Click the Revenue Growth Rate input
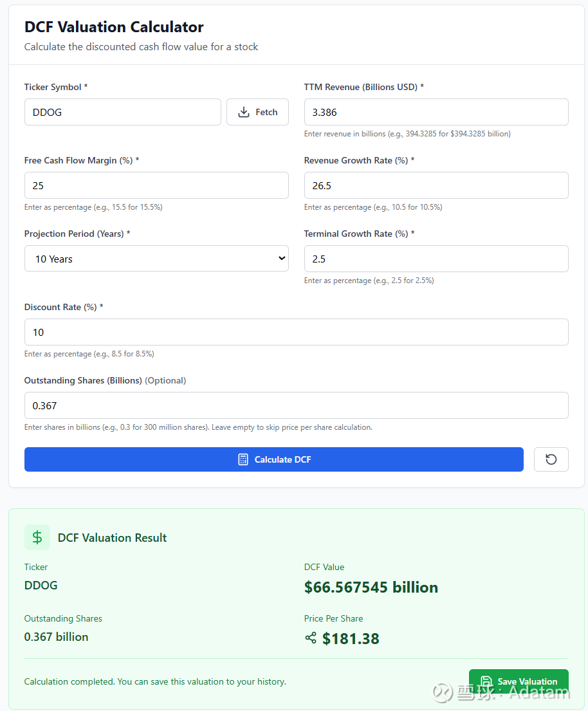 (x=436, y=185)
